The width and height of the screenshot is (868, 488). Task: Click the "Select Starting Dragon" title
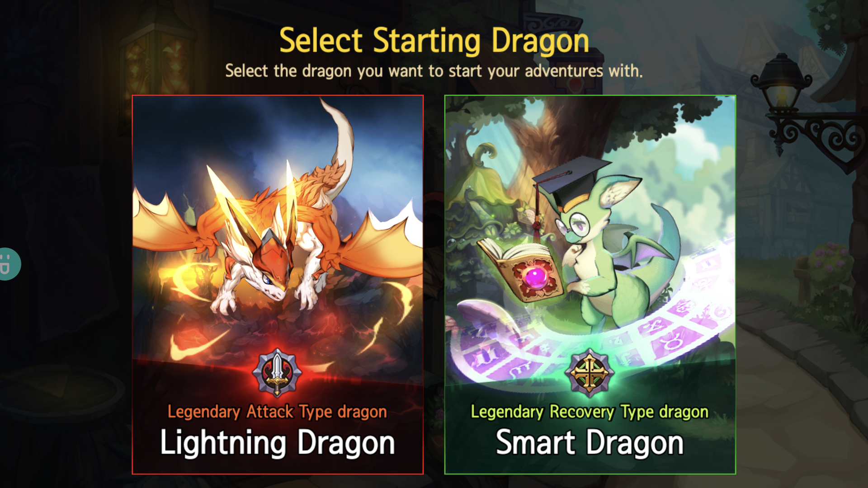pyautogui.click(x=434, y=41)
